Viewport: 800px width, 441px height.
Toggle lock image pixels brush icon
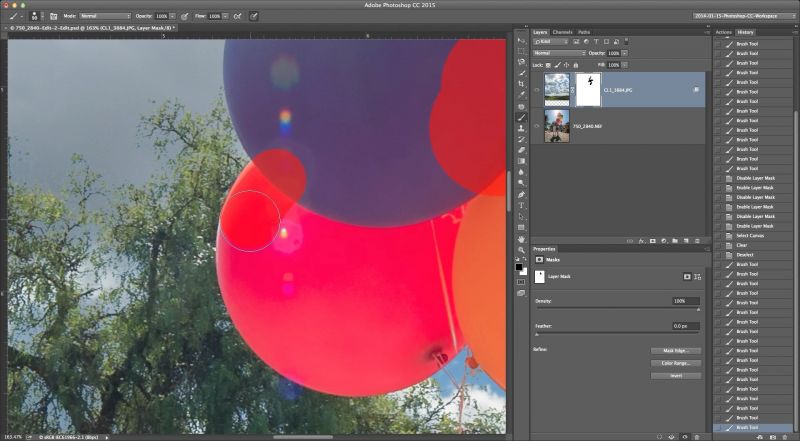pyautogui.click(x=557, y=65)
